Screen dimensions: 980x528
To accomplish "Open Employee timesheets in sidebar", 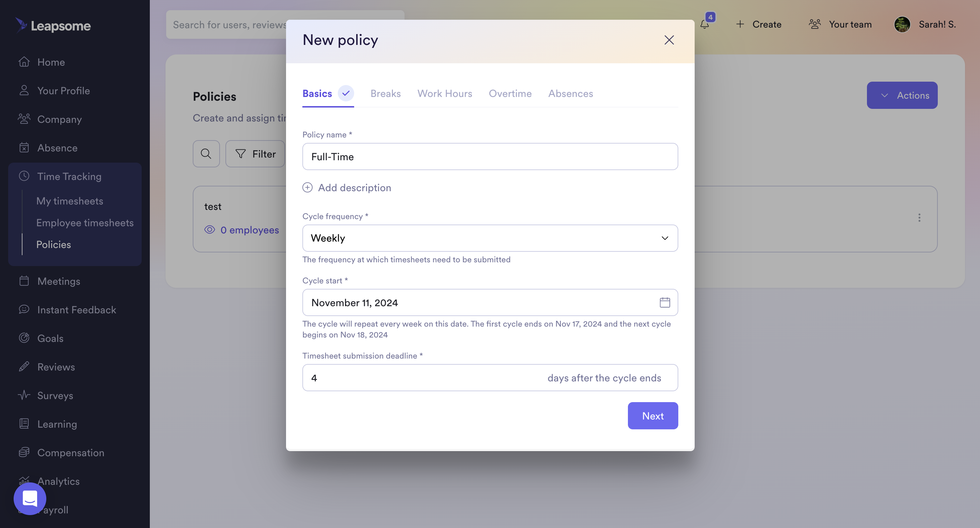I will [85, 223].
